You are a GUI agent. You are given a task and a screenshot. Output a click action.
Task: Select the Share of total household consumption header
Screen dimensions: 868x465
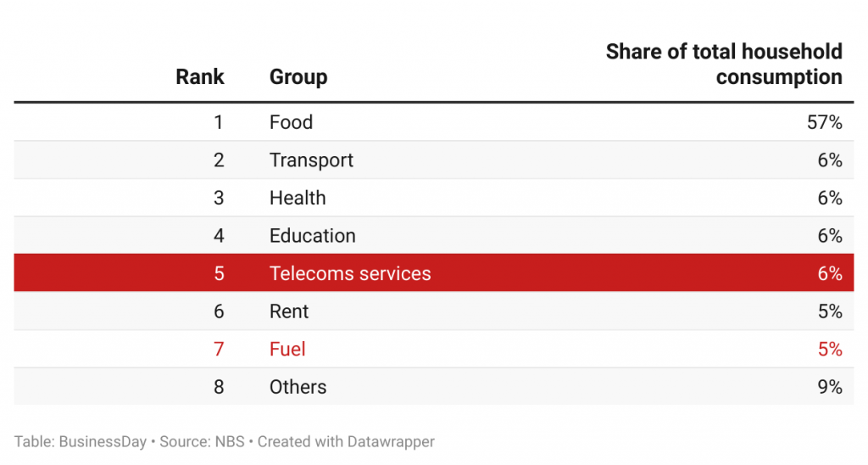click(724, 64)
